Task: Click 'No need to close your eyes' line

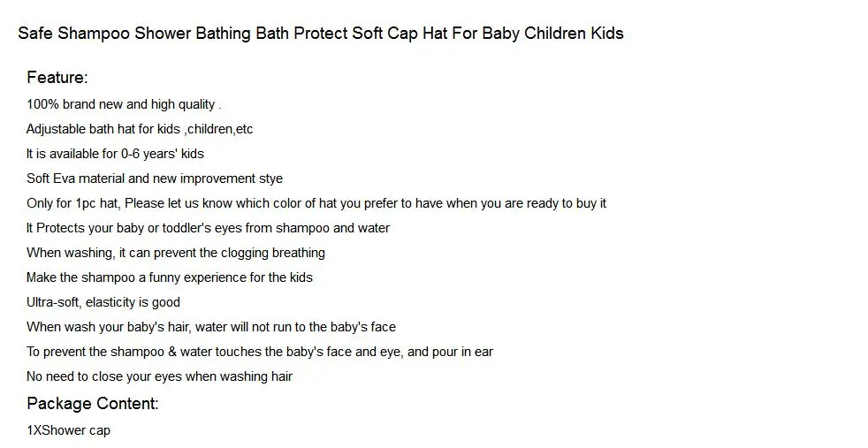Action: point(159,376)
